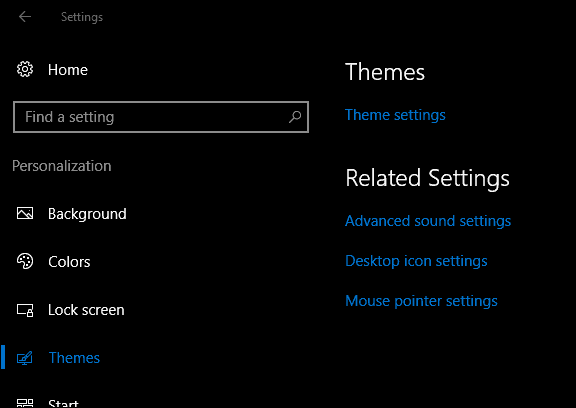Click the Themes paintbrush icon

click(x=25, y=358)
